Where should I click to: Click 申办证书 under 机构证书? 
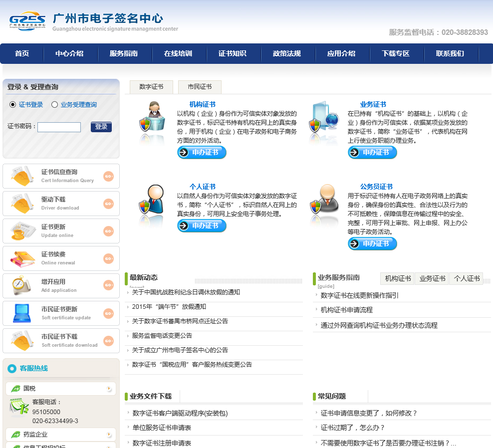tap(202, 153)
